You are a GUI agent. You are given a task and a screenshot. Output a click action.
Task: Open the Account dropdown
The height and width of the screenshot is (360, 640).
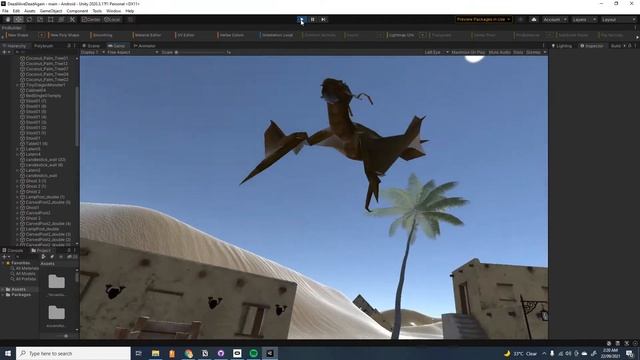click(555, 20)
